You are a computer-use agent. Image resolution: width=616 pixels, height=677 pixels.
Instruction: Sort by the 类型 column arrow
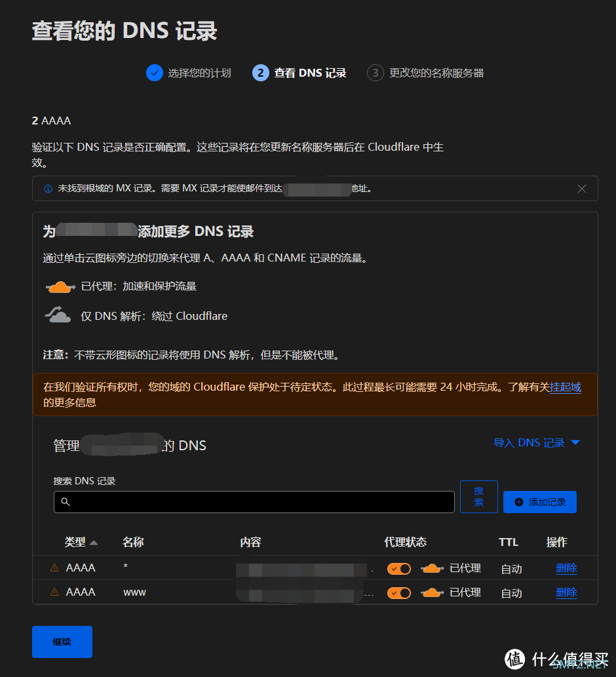pos(93,543)
